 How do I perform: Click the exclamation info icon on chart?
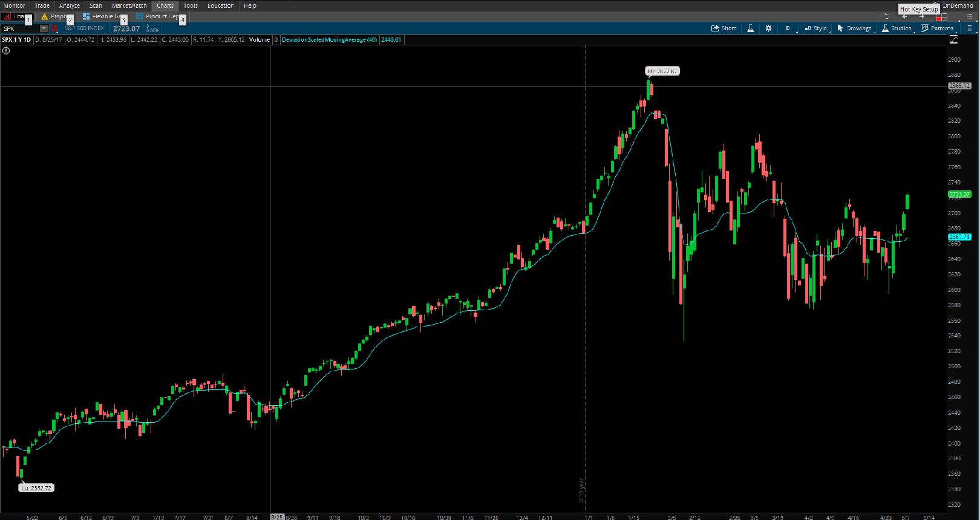coord(6,51)
